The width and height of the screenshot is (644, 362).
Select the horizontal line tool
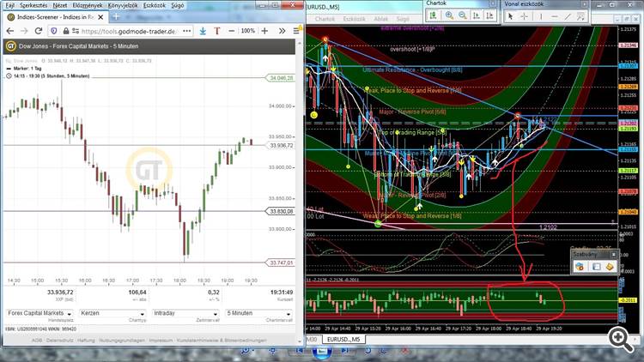tap(555, 16)
